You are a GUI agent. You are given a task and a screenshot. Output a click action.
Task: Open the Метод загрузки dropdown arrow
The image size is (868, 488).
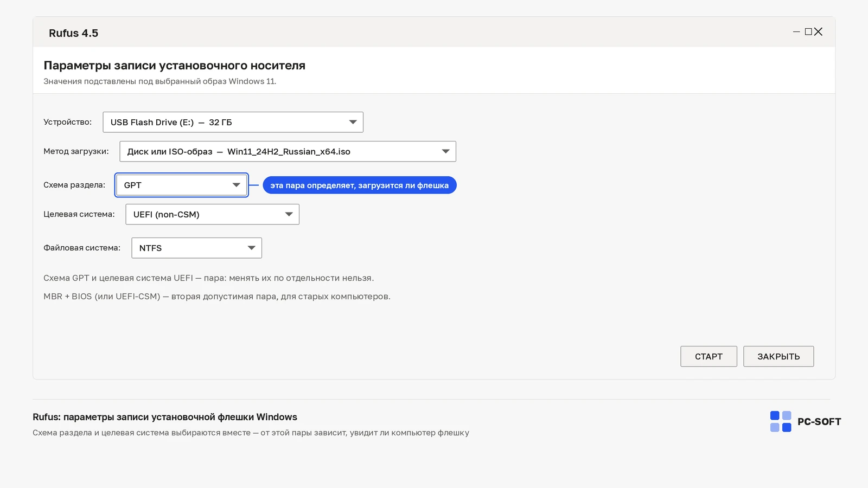[445, 151]
